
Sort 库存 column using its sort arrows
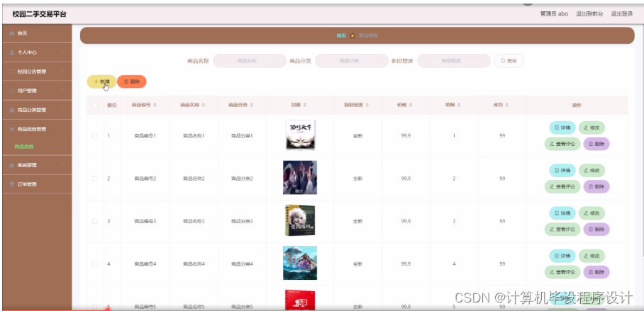[508, 105]
